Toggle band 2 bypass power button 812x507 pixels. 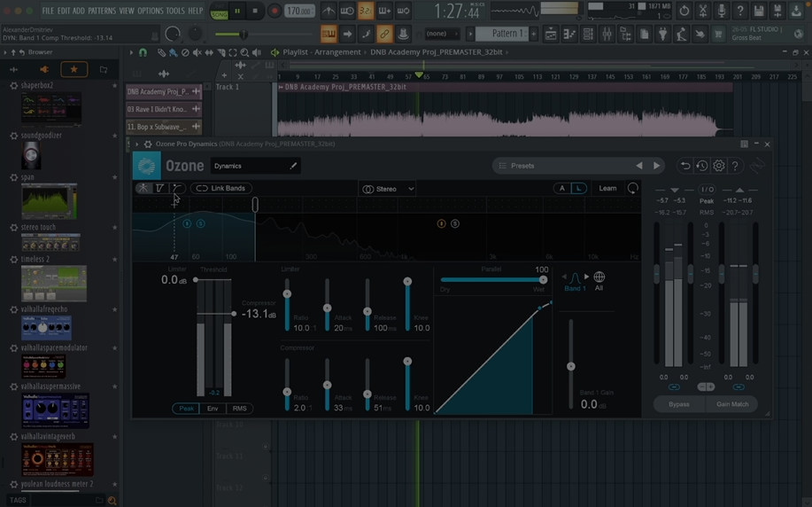click(441, 223)
